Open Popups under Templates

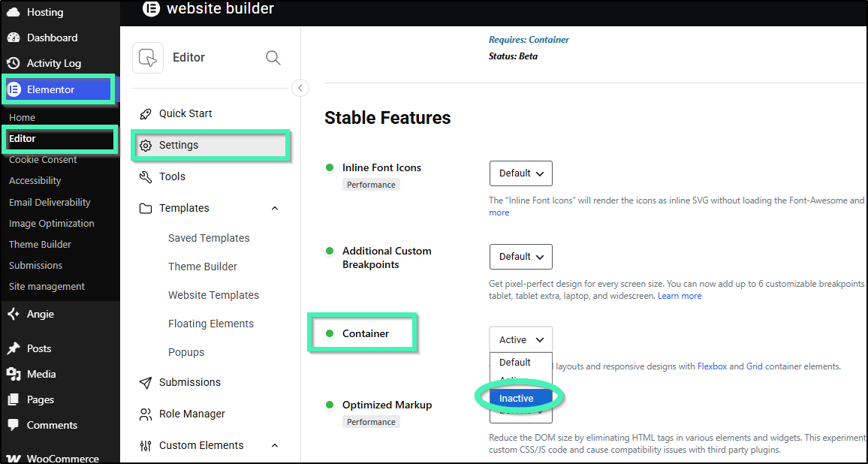click(186, 352)
